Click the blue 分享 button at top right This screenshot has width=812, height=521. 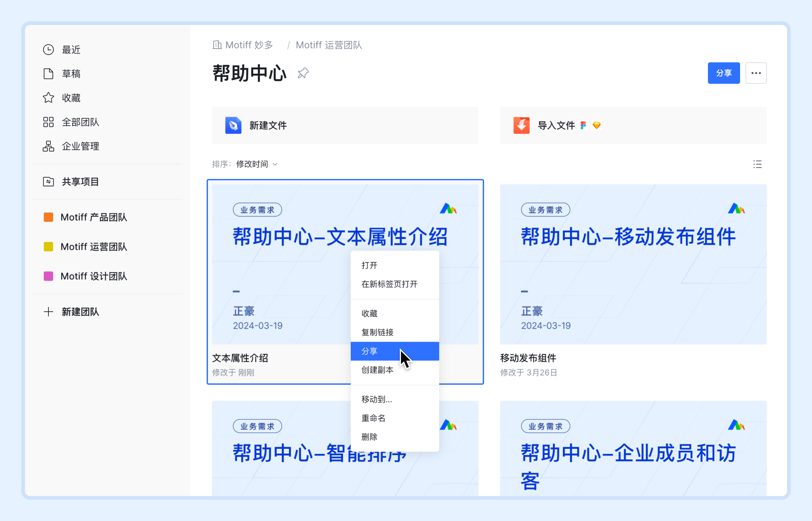click(724, 73)
